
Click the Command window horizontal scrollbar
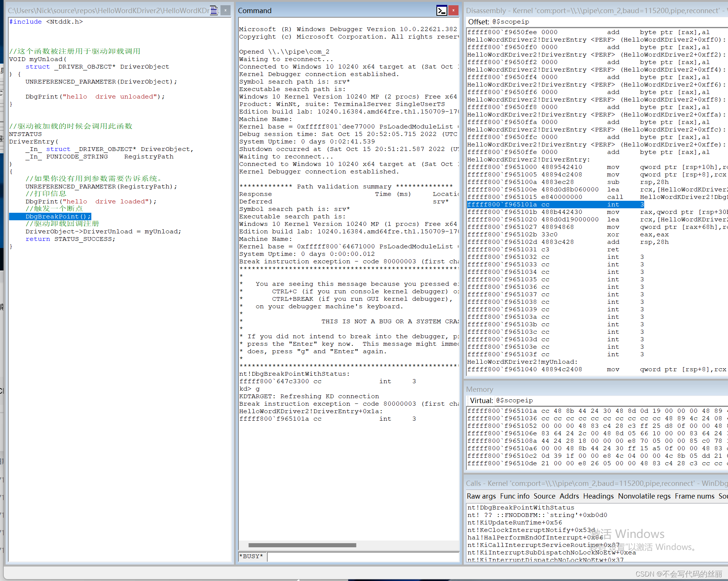point(302,545)
